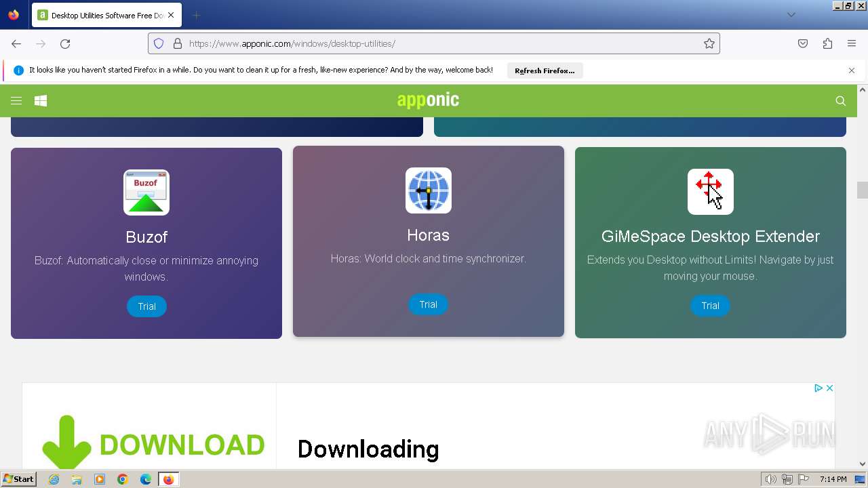Open File Explorer from the taskbar
868x488 pixels.
click(x=77, y=479)
